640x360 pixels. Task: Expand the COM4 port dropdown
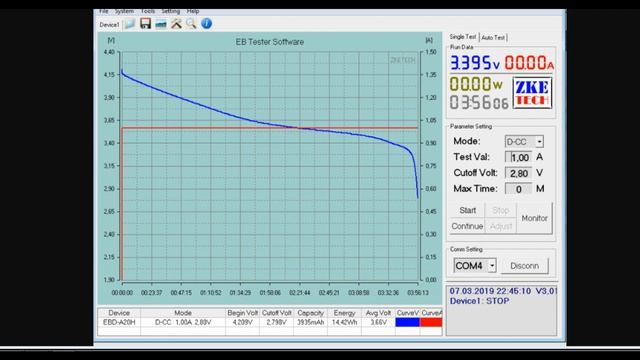pos(492,266)
